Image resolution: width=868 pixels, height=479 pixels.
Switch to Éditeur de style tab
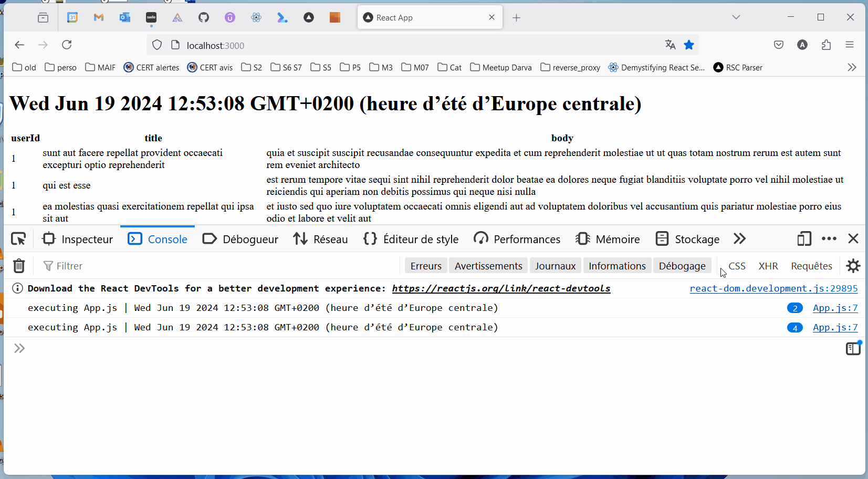pyautogui.click(x=411, y=239)
